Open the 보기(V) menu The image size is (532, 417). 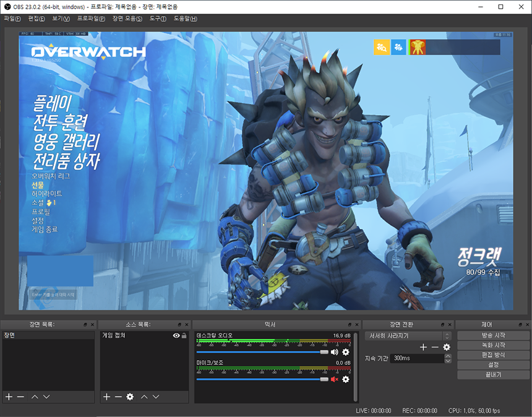pos(61,19)
